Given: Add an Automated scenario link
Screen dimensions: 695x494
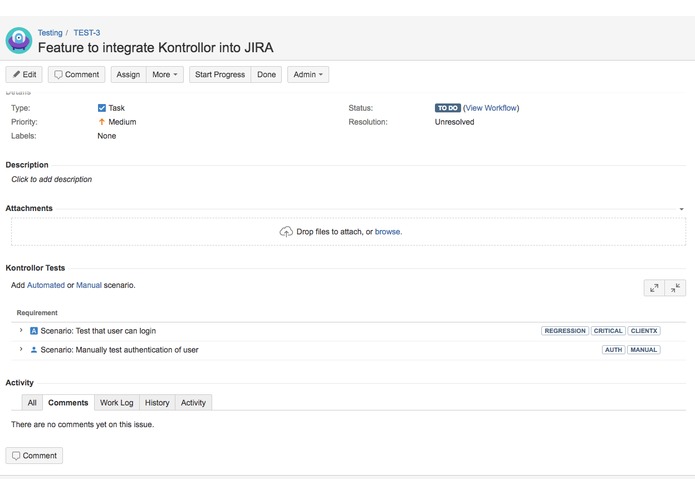Looking at the screenshot, I should pyautogui.click(x=46, y=285).
